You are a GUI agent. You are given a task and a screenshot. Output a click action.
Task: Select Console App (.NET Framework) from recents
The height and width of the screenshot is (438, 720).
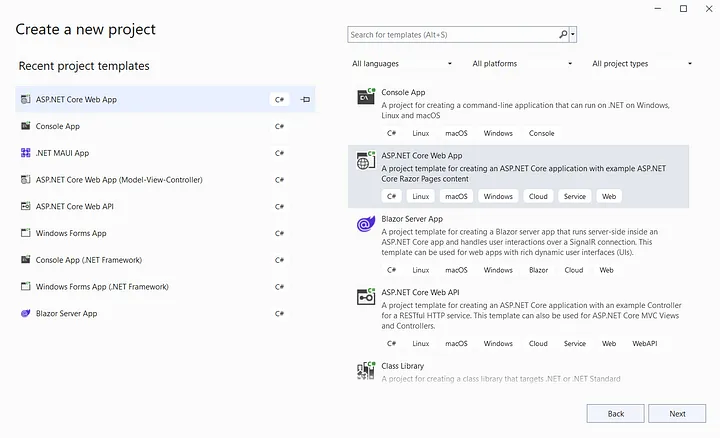[88, 260]
